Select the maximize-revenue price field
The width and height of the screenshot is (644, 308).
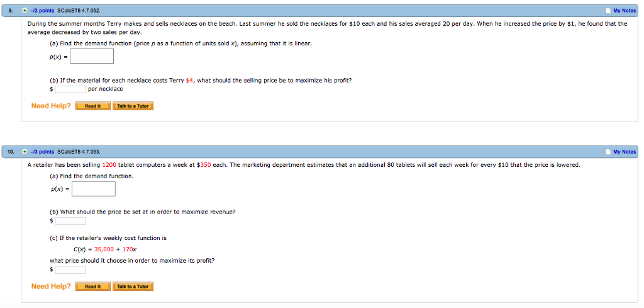[x=70, y=221]
